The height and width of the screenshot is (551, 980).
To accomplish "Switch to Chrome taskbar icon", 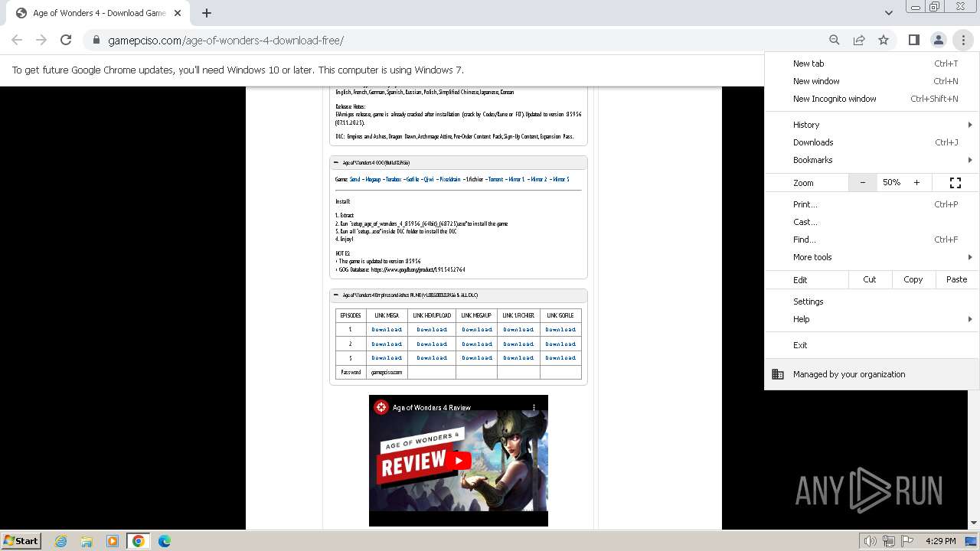I will click(139, 541).
